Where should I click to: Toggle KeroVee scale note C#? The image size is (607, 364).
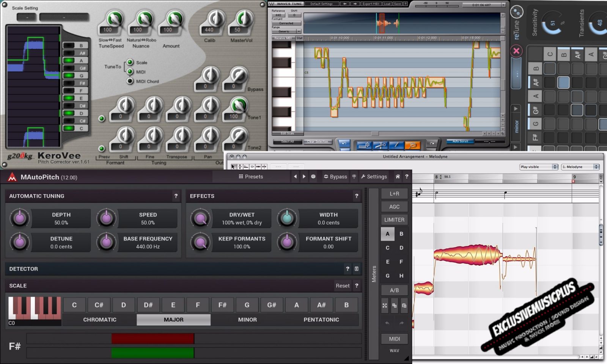(75, 121)
